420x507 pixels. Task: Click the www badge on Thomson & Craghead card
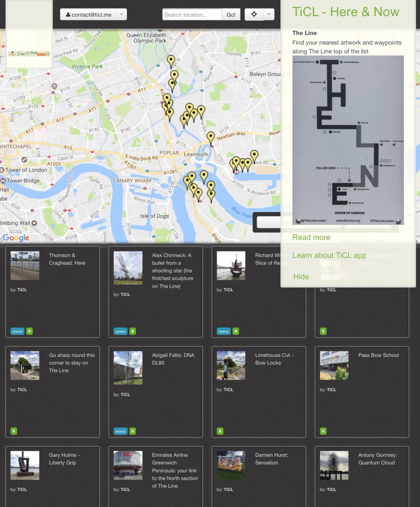coord(18,331)
